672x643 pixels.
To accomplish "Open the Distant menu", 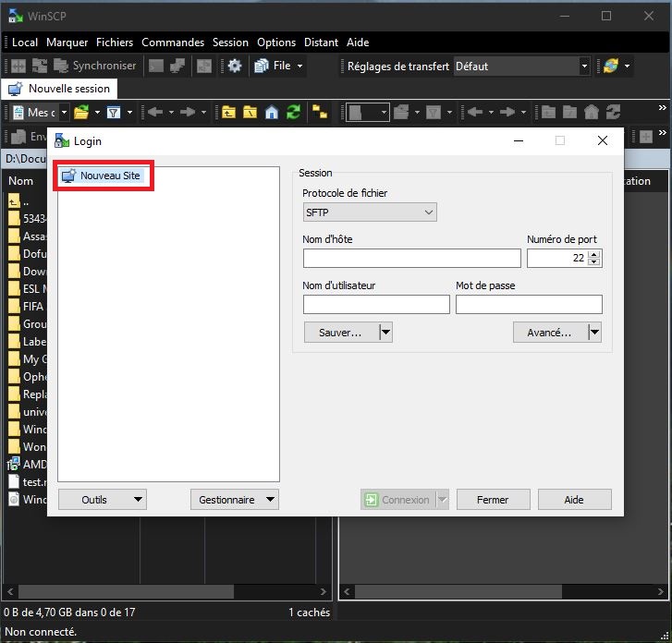I will (321, 42).
